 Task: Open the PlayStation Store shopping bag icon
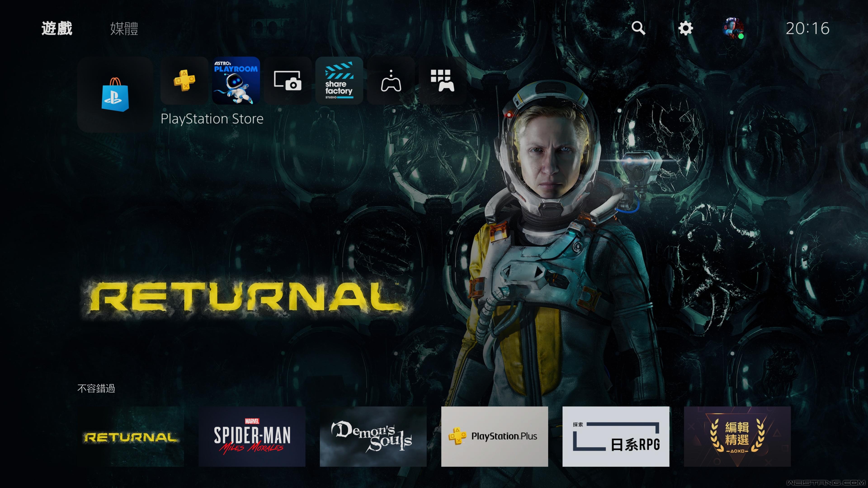click(x=115, y=94)
